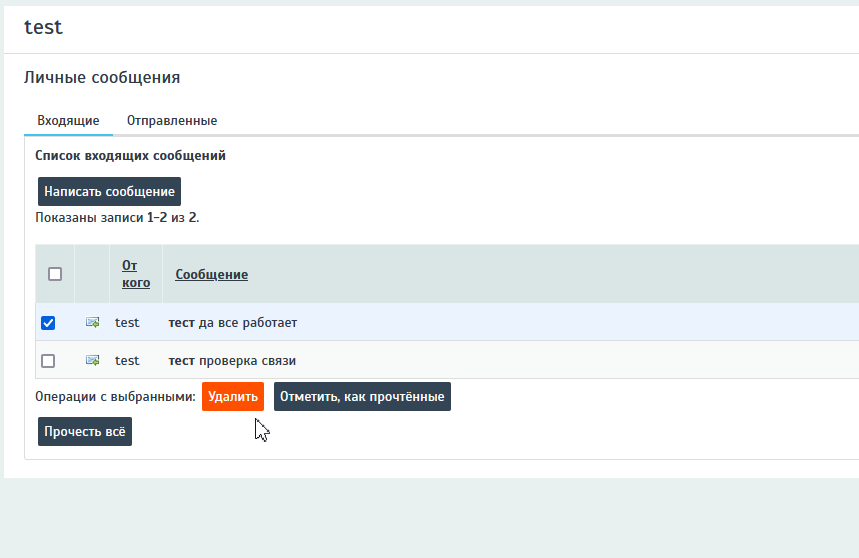Uncheck the 'да все работает' message checkbox

[48, 323]
